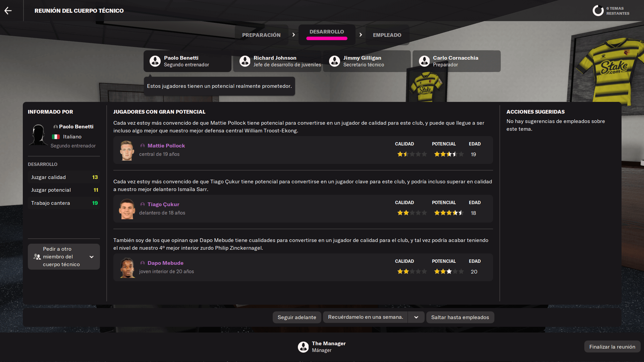The image size is (644, 362).
Task: Click Carlo Cornacchia's avatar icon
Action: [424, 61]
